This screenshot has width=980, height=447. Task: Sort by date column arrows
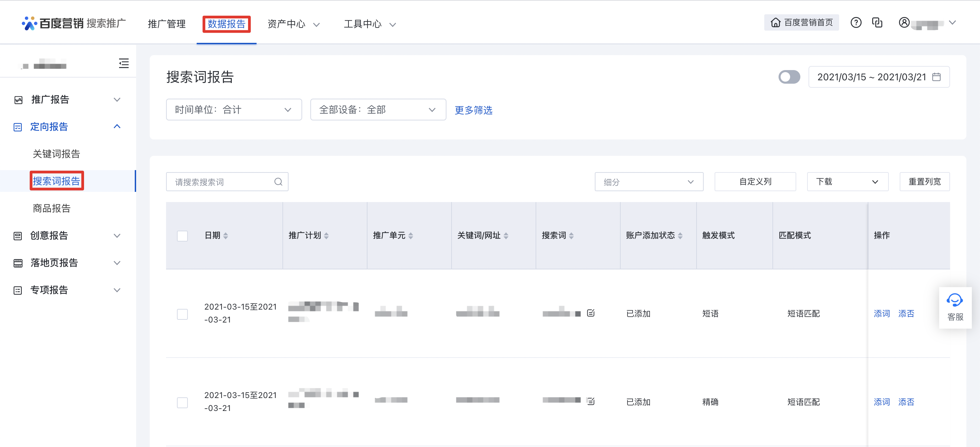point(226,236)
